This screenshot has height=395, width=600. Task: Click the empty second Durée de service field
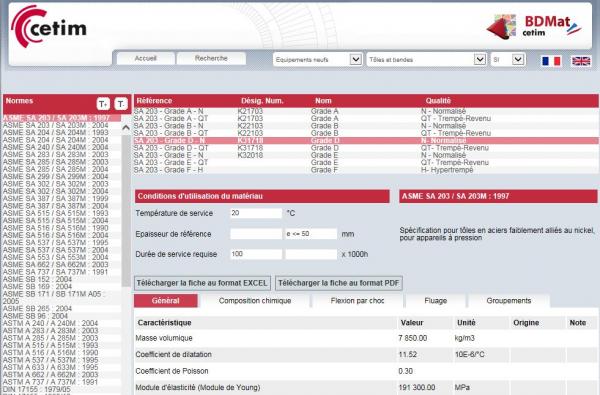[x=311, y=254]
